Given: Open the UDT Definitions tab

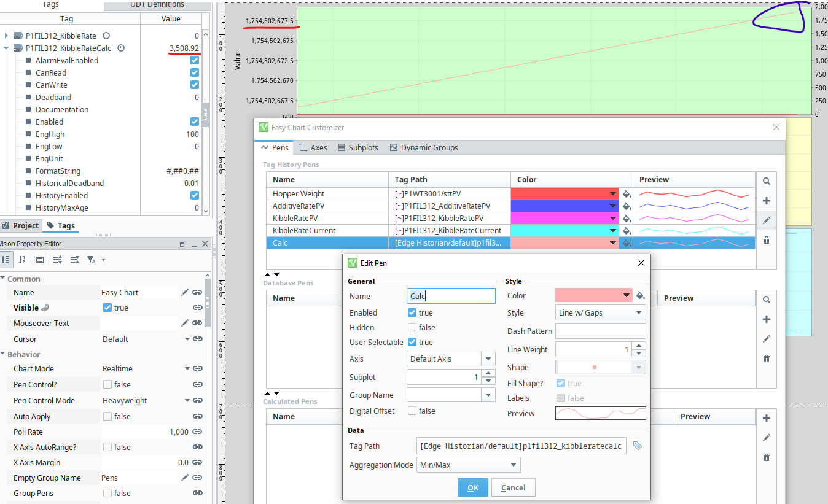Looking at the screenshot, I should 157,4.
